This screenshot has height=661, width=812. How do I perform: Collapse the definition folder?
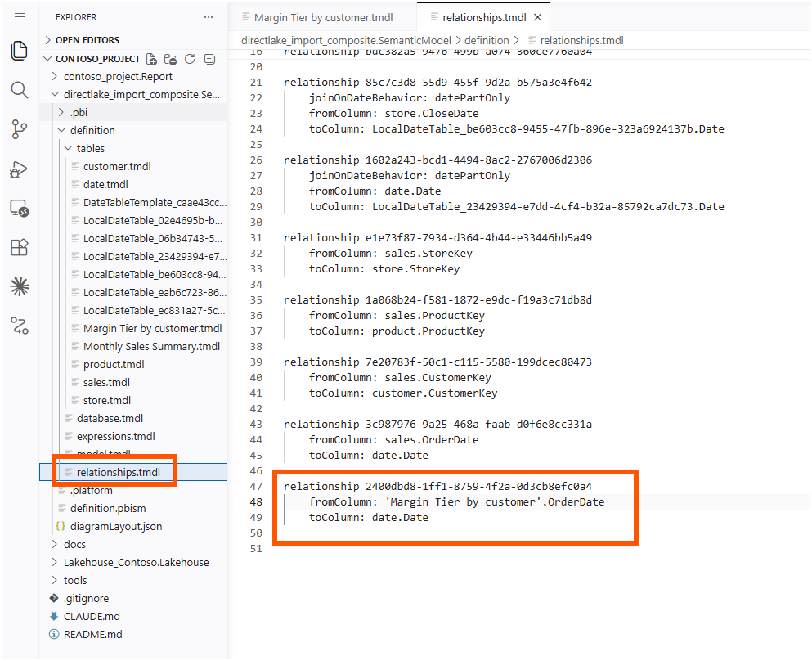point(92,131)
